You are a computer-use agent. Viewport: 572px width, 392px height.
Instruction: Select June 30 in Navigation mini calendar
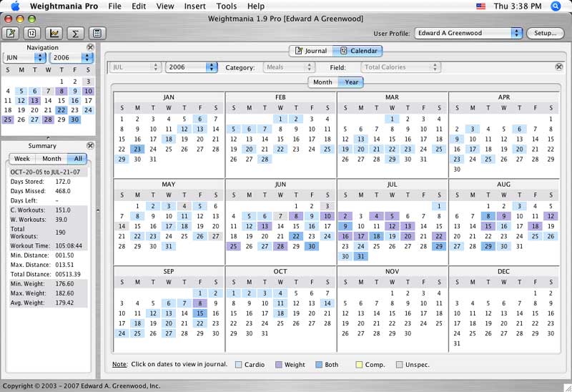click(x=75, y=119)
